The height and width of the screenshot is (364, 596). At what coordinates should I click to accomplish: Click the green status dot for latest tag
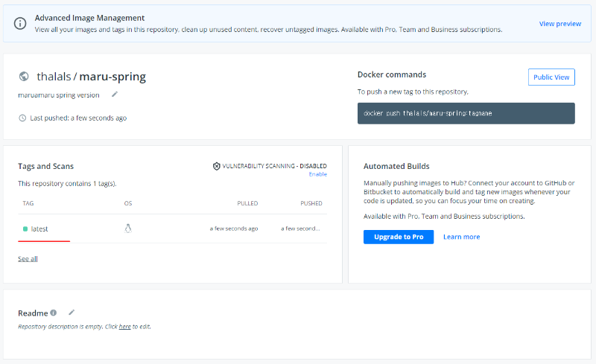(25, 229)
